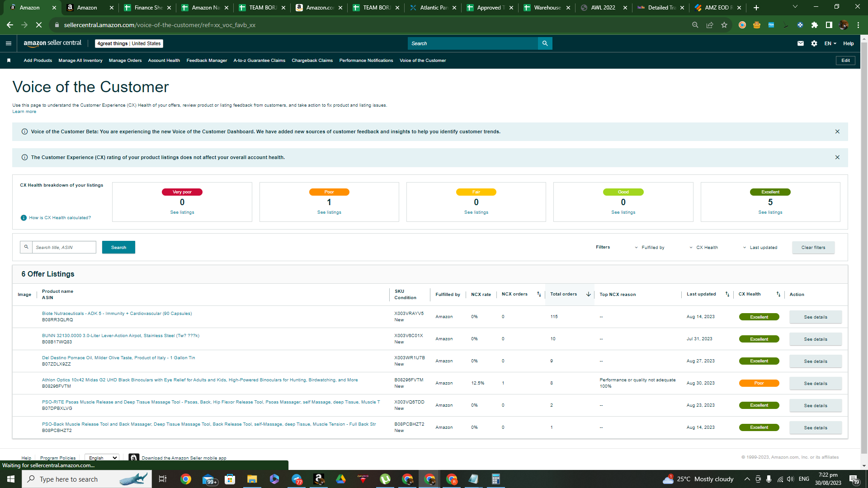The image size is (868, 488).
Task: Click the Learn more link
Action: (x=24, y=112)
